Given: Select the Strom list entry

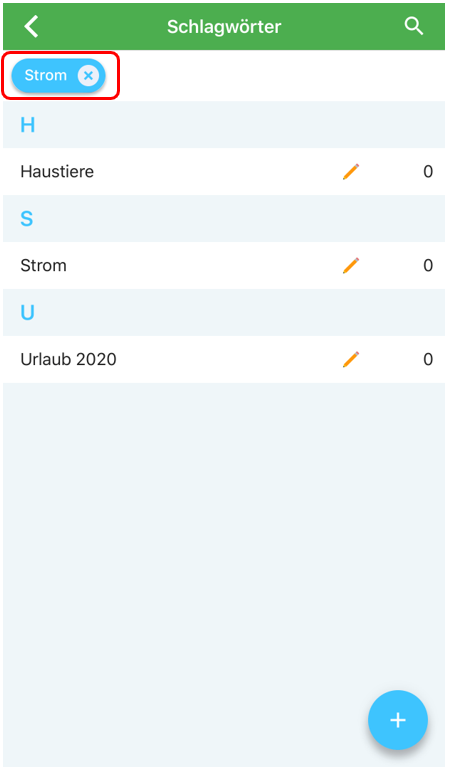Looking at the screenshot, I should pos(224,265).
